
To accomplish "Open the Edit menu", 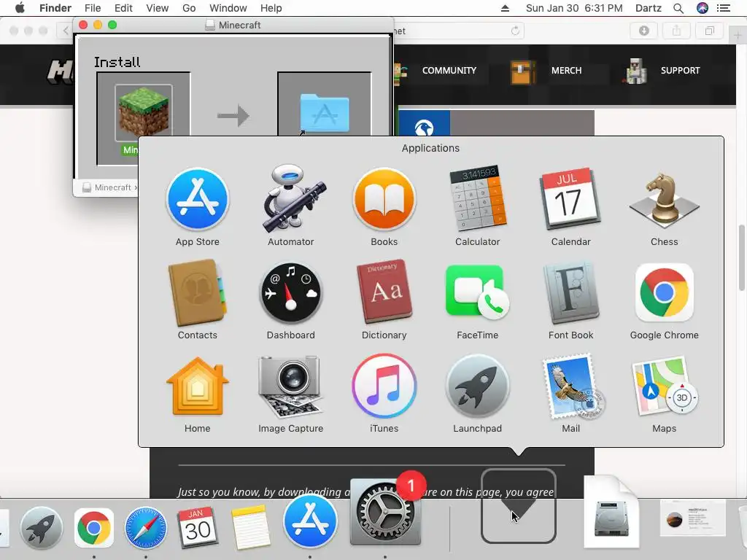I will click(x=123, y=8).
